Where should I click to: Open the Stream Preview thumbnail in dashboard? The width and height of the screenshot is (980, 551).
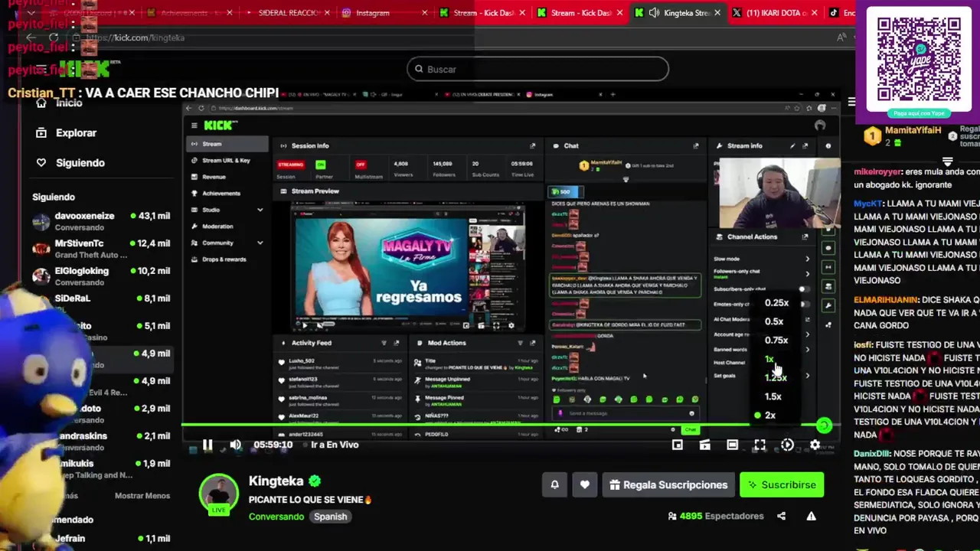coord(408,266)
